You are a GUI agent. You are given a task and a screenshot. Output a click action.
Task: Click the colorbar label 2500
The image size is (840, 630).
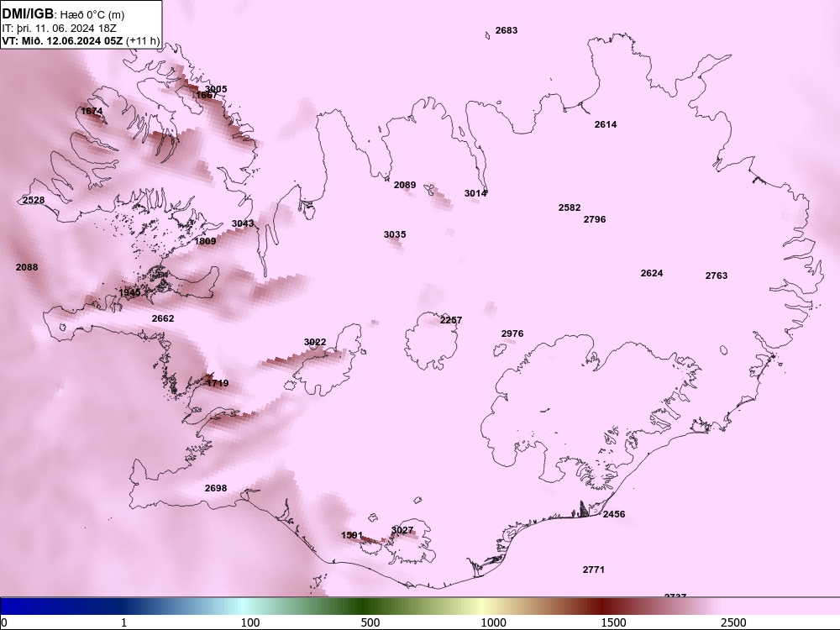pyautogui.click(x=733, y=622)
